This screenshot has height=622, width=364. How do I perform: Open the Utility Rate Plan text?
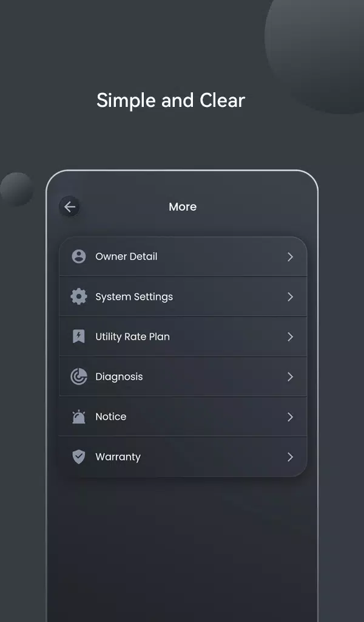tap(132, 337)
